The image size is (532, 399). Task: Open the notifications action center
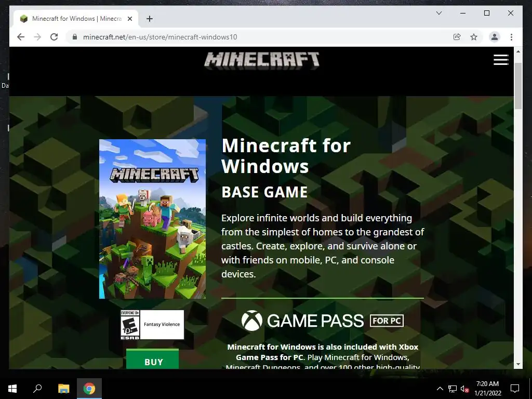click(x=515, y=389)
